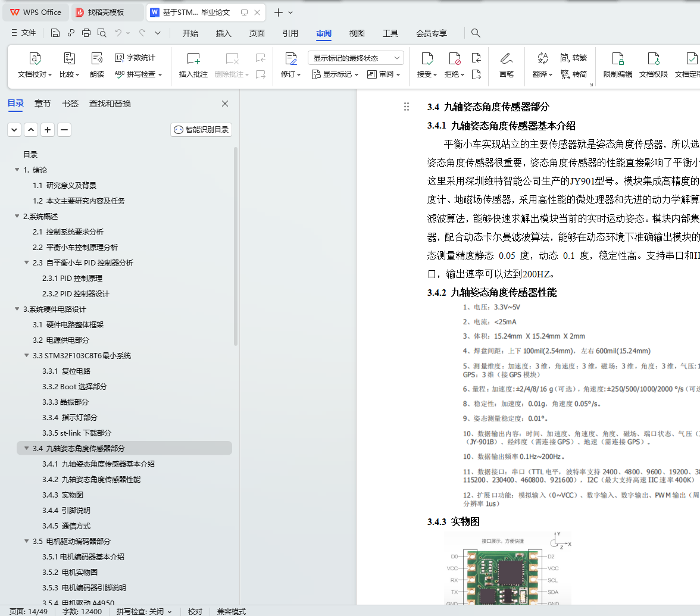Open the search magnifier in menu bar
Image resolution: width=700 pixels, height=616 pixels.
476,33
